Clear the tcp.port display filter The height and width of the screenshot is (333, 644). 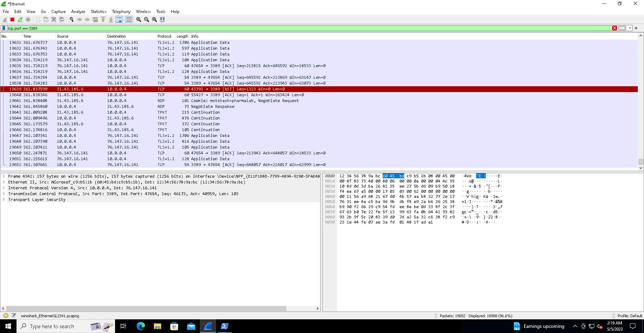614,28
